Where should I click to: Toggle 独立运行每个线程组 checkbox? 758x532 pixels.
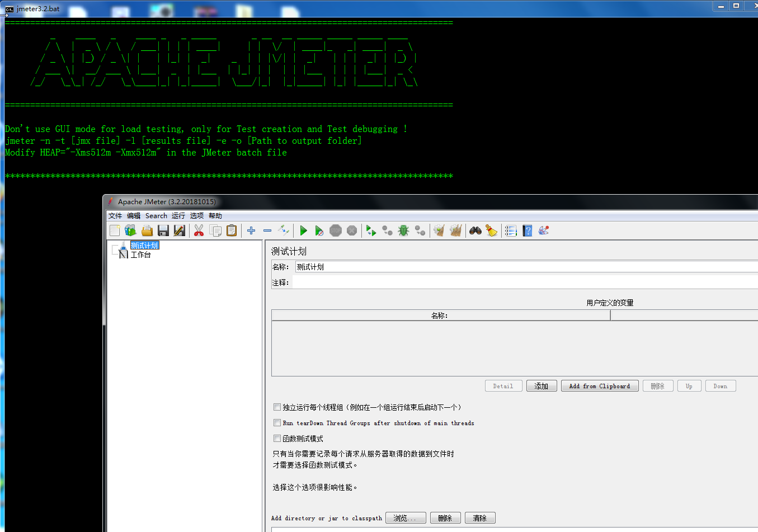coord(277,407)
